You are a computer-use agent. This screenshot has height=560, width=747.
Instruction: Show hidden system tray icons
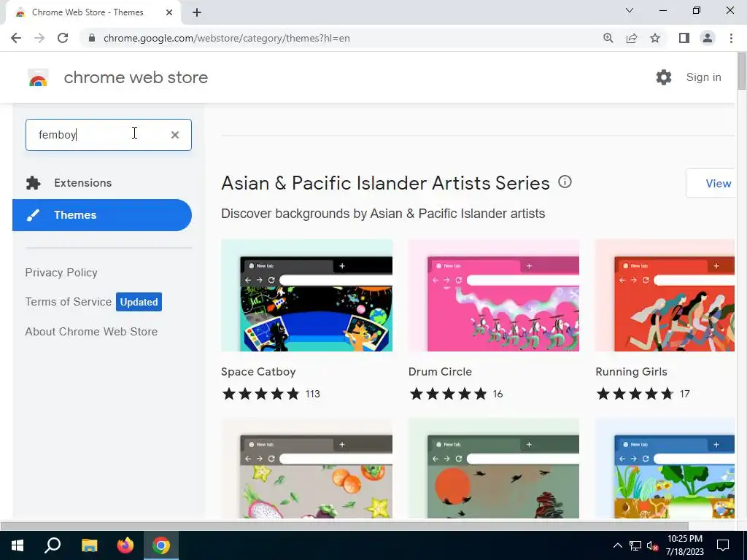coord(617,545)
